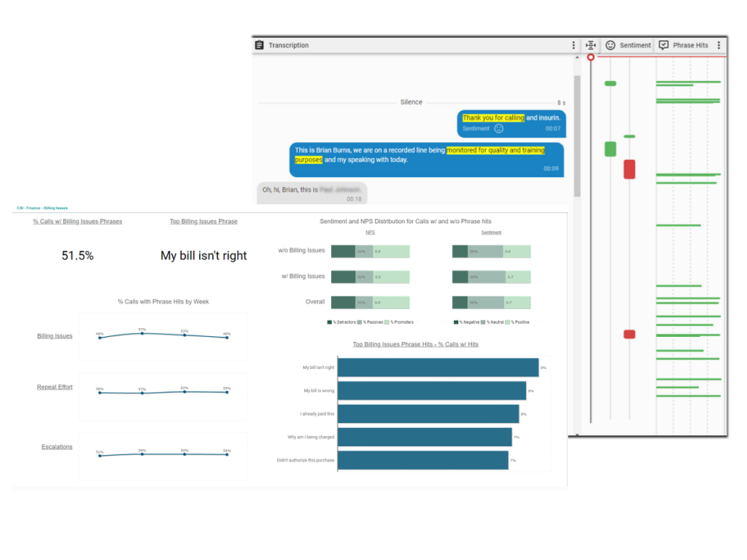Image resolution: width=747 pixels, height=560 pixels.
Task: Open the 'Top Billing Issues Phrase' link
Action: 204,221
